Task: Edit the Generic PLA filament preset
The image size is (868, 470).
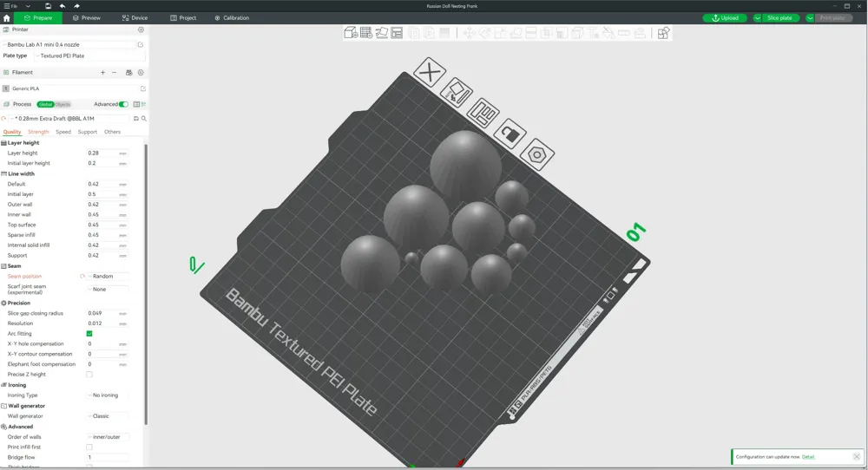Action: (143, 88)
